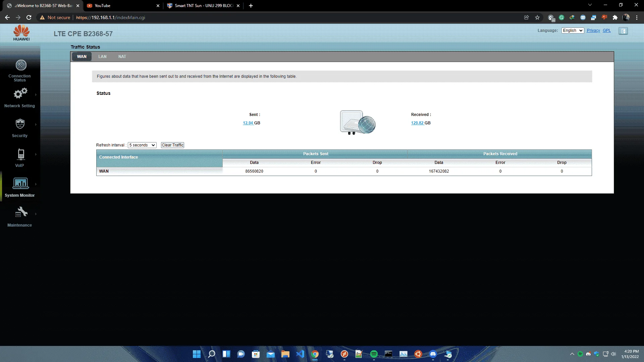Viewport: 644px width, 362px height.
Task: Click the 129.82 received data link
Action: tap(417, 123)
